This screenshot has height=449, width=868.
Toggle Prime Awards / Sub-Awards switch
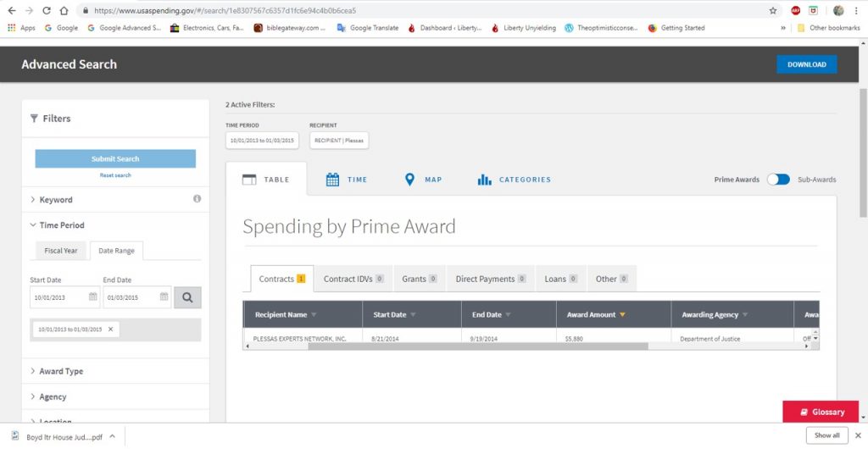(778, 180)
